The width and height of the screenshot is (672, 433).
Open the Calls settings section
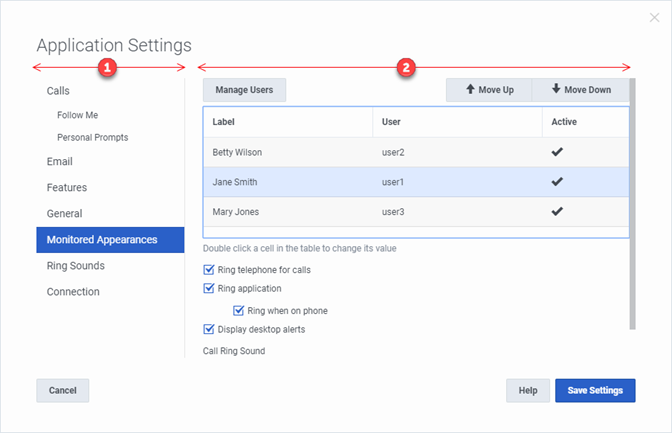(58, 91)
